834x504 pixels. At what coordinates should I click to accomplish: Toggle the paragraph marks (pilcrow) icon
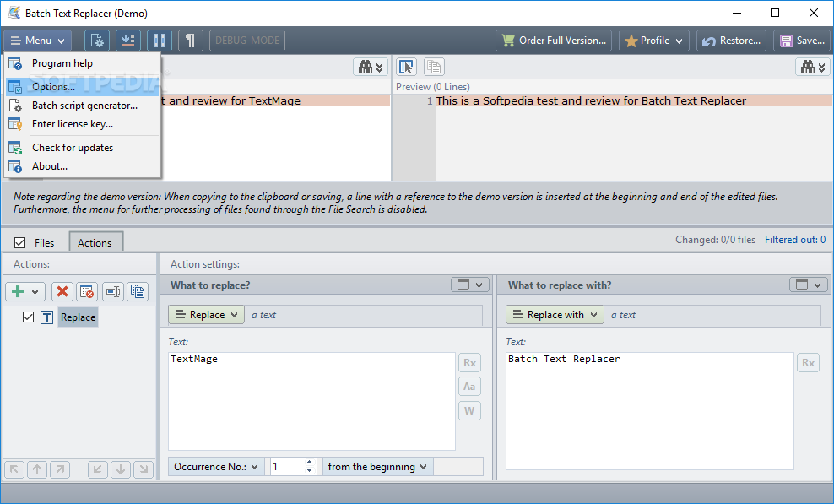pos(191,41)
